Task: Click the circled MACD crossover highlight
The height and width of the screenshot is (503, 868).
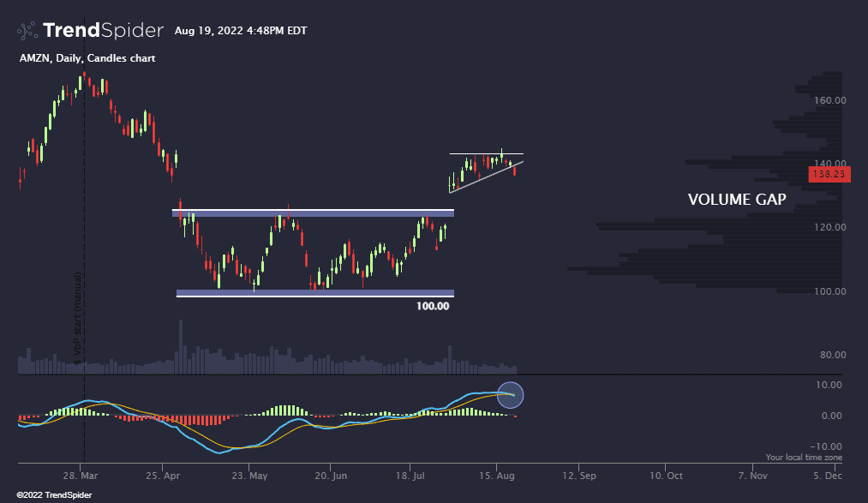Action: (510, 394)
